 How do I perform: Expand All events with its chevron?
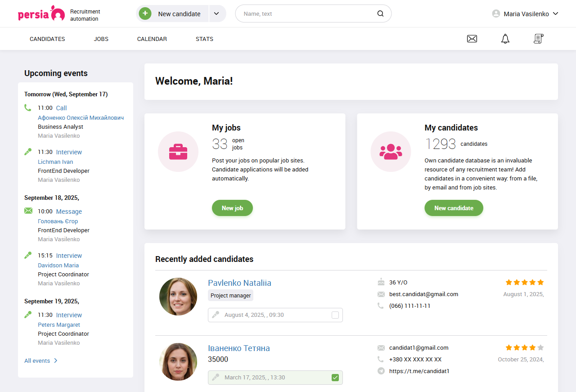[55, 360]
